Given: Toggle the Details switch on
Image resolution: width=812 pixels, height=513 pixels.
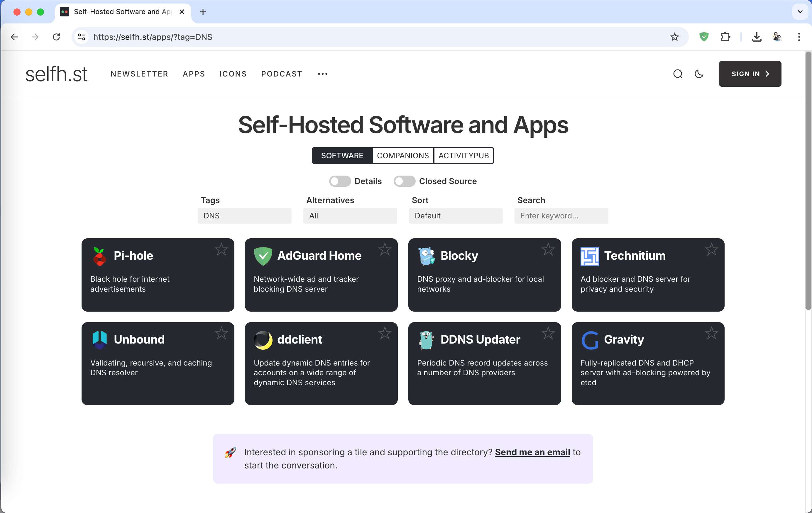Looking at the screenshot, I should [x=340, y=181].
